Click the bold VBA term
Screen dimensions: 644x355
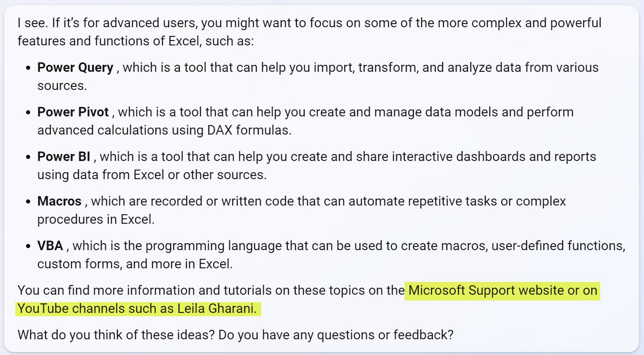click(50, 246)
